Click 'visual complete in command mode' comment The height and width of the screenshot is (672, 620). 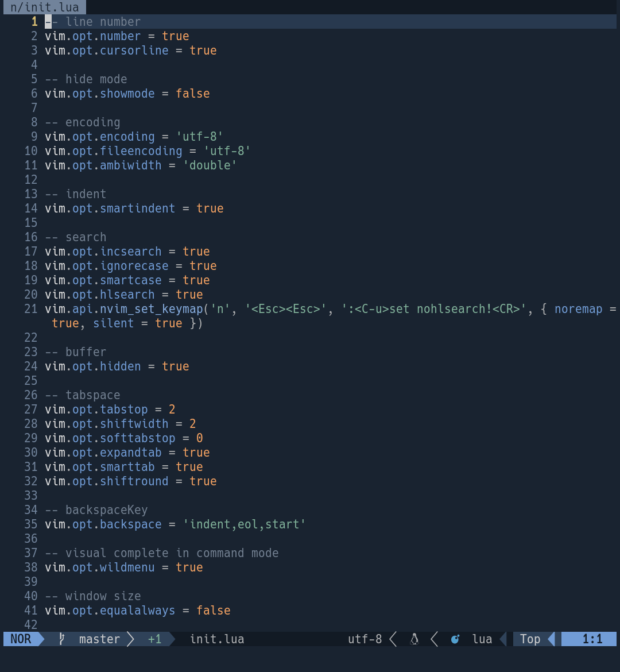172,553
